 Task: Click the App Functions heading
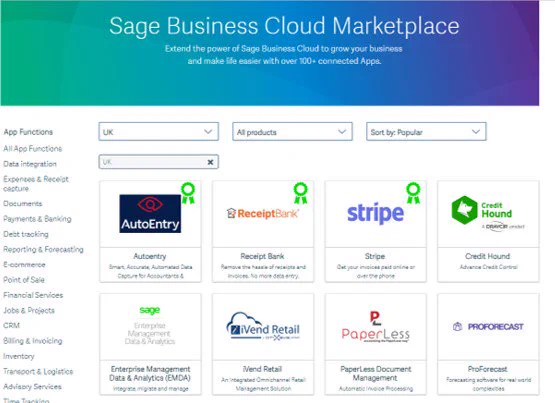point(28,132)
